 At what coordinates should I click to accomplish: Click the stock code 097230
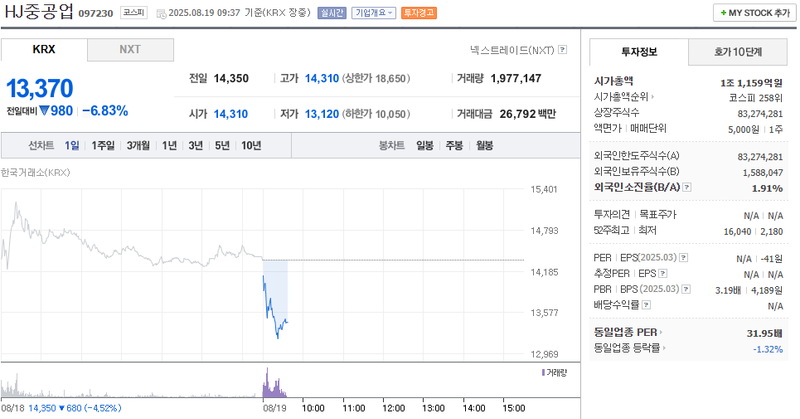click(x=95, y=13)
